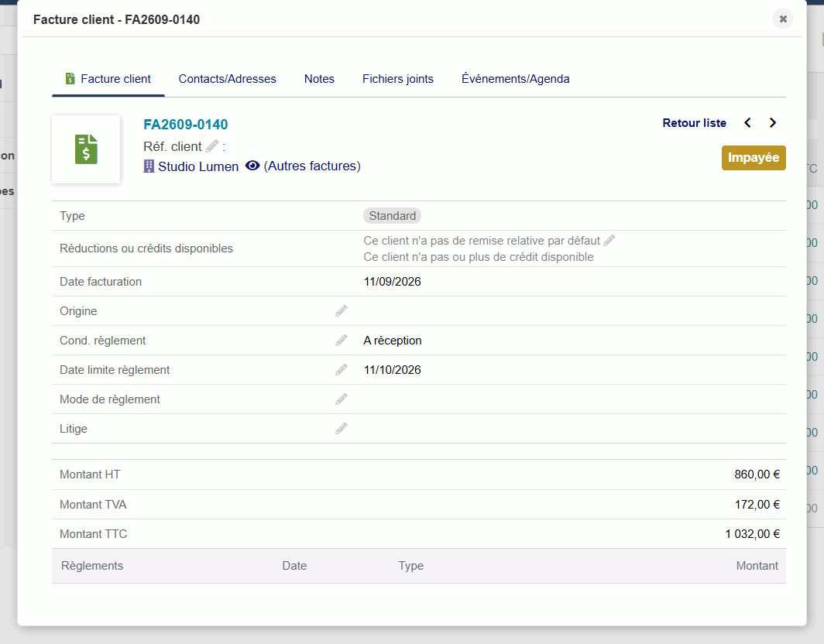Click the Règlements column header
The width and height of the screenshot is (824, 644).
coord(92,566)
